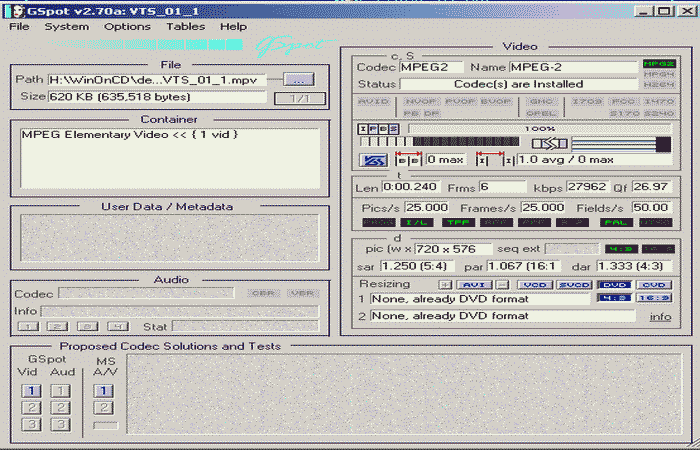Click GSpot Vid test button 1
Screen dimensions: 700x450
click(32, 391)
